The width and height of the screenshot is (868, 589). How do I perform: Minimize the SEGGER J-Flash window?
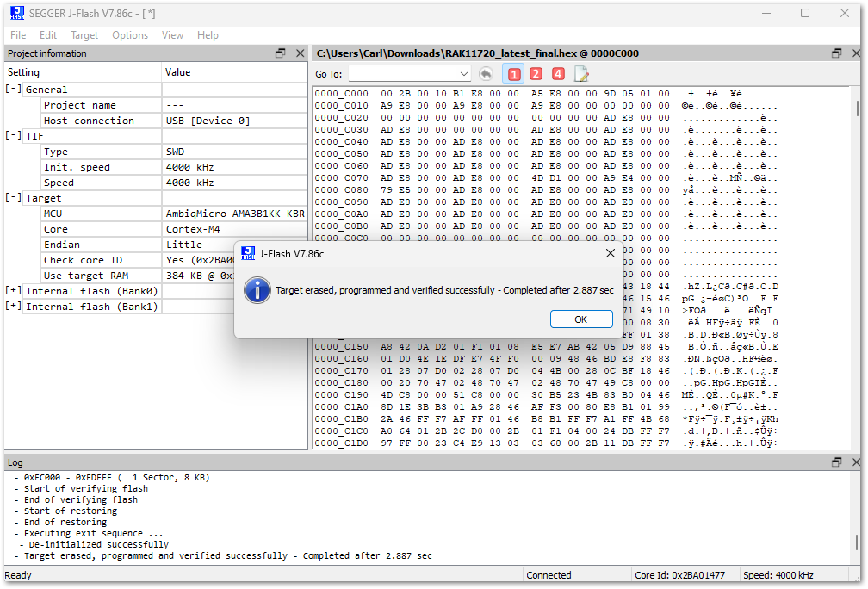pos(766,13)
